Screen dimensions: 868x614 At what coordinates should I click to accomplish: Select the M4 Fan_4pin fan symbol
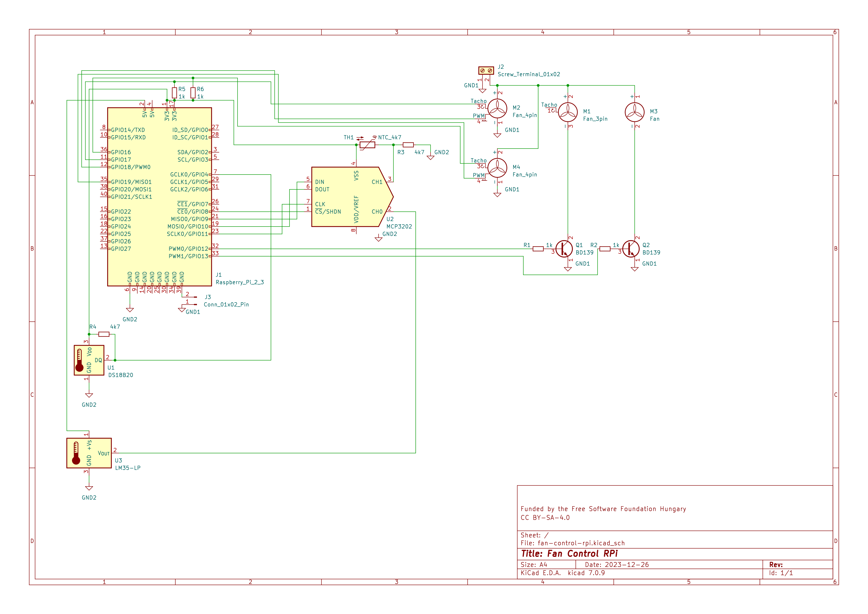tap(497, 168)
